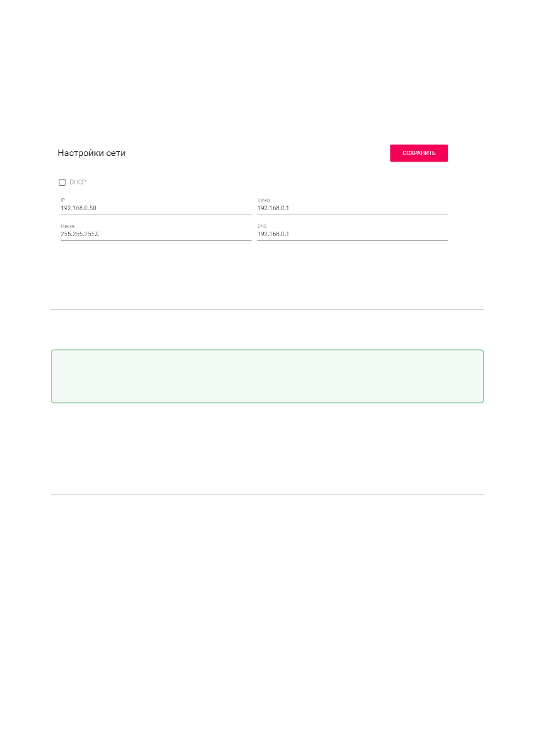
Task: Click header space between title and СОХРАНИТЬ
Action: (x=256, y=153)
